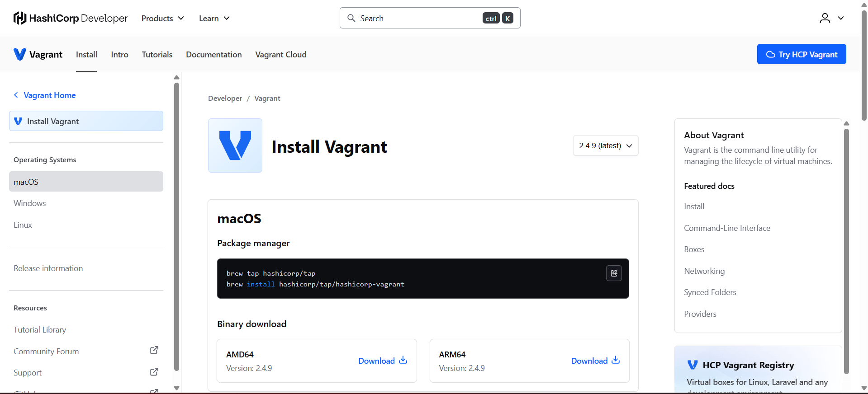Click the Vagrant V logo in navbar
This screenshot has width=868, height=394.
(19, 54)
